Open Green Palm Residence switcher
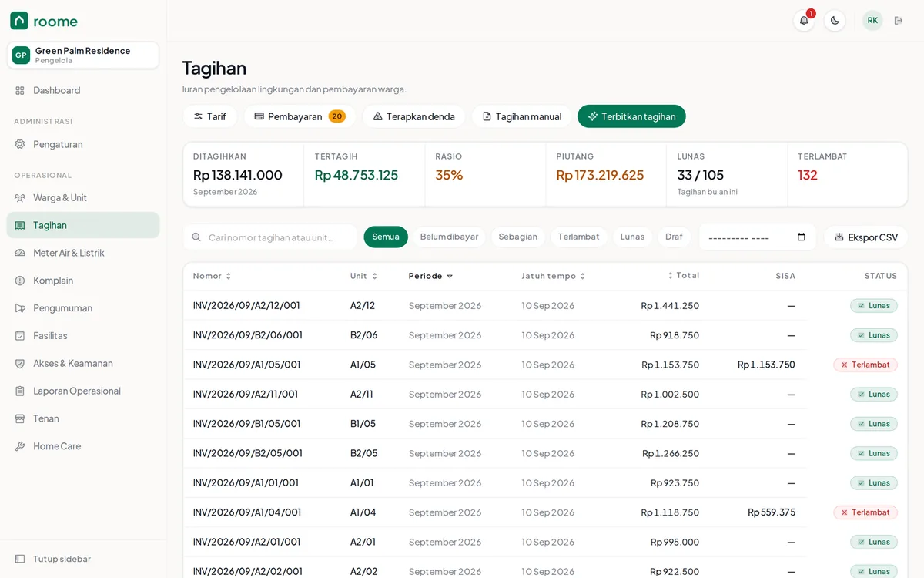The width and height of the screenshot is (924, 578). tap(83, 55)
